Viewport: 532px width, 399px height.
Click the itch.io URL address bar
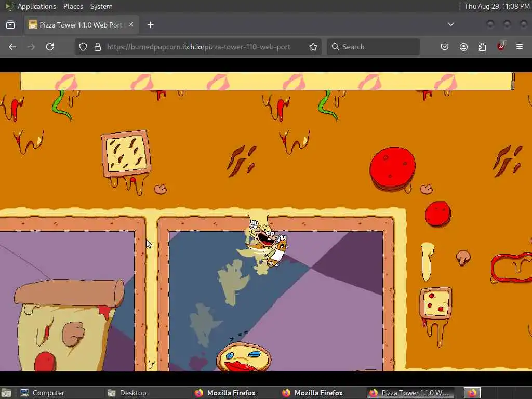click(x=198, y=47)
